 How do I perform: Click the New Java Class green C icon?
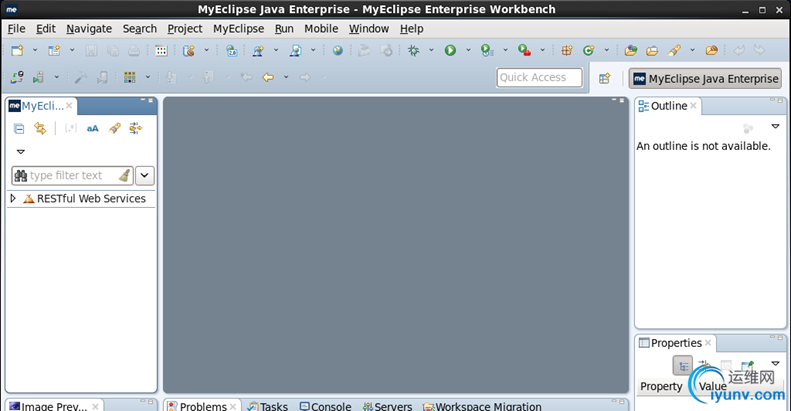pyautogui.click(x=588, y=50)
